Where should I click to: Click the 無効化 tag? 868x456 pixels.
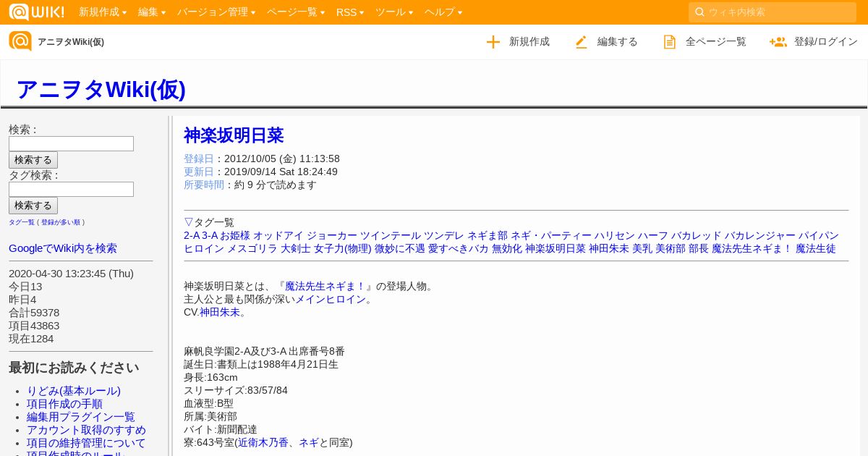[x=507, y=248]
